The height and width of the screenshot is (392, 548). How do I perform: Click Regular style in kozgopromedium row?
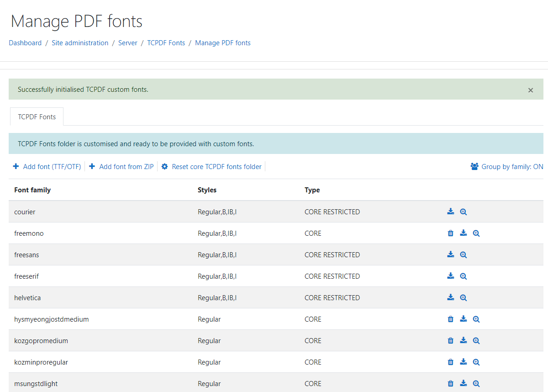[x=209, y=341]
